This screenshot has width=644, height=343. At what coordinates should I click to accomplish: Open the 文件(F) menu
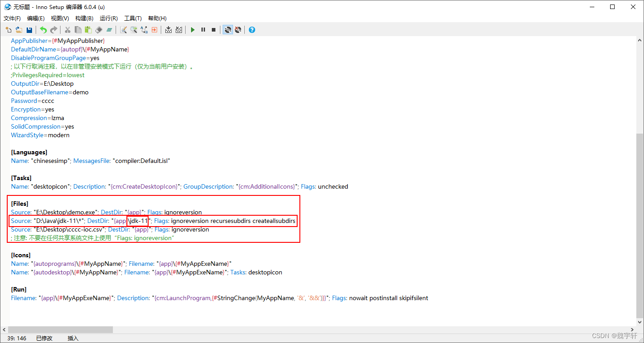tap(12, 18)
